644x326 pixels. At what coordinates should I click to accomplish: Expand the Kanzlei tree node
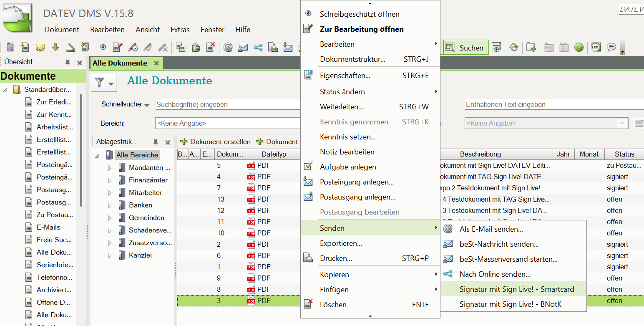coord(110,255)
